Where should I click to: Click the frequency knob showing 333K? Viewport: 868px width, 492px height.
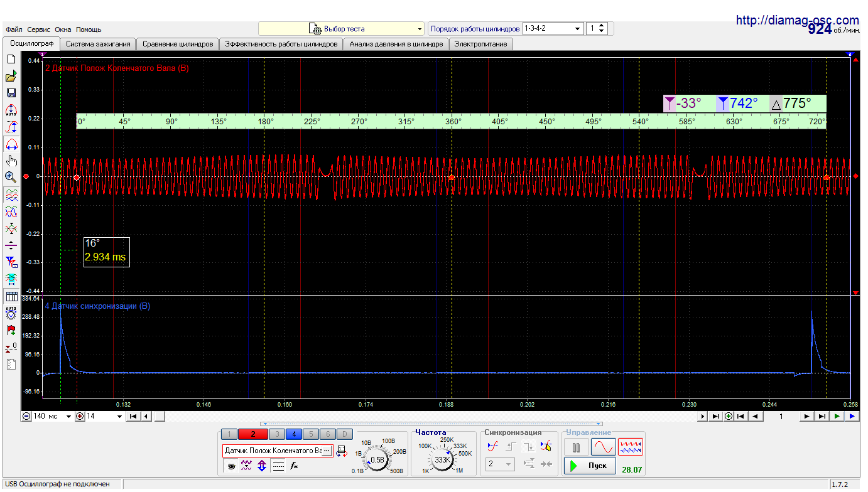coord(443,460)
